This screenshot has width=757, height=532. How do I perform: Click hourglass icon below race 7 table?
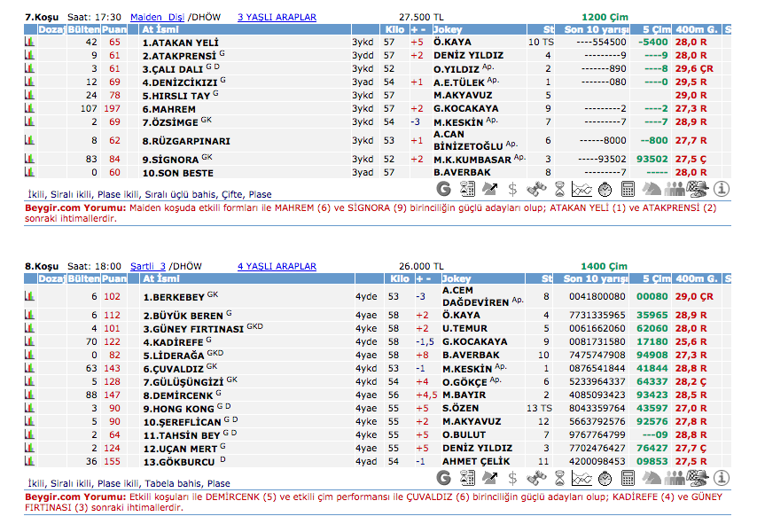coord(558,188)
